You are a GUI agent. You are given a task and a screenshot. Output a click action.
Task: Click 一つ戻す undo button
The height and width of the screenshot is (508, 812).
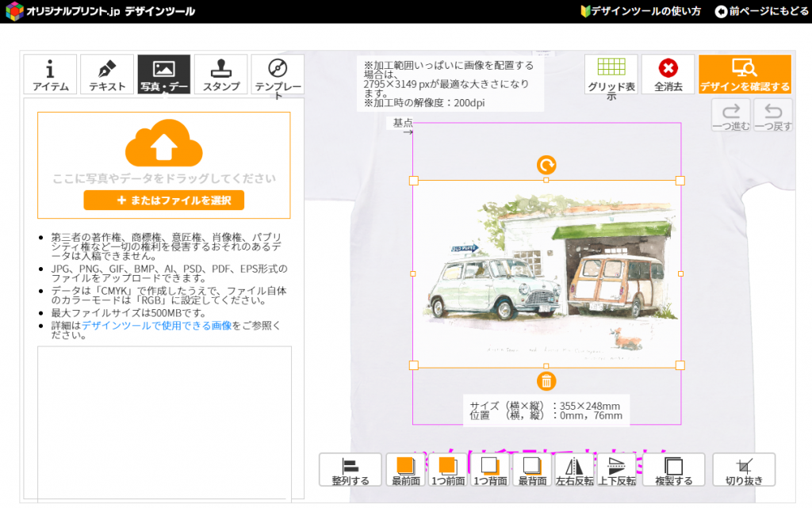[773, 116]
